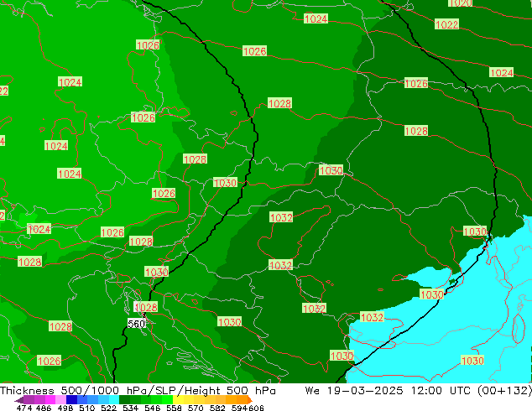Click the orange arrow at legend's upper end
532x411 pixels.
point(250,399)
